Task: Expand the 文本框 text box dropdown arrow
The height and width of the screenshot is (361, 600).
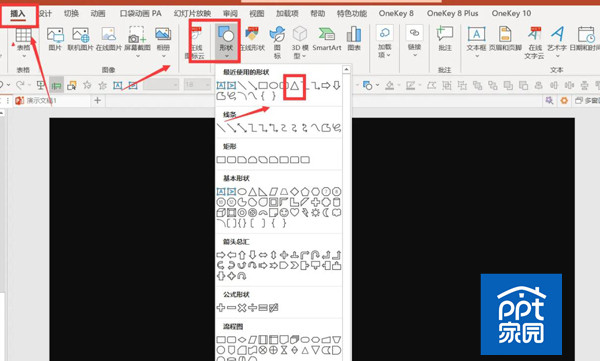Action: point(477,56)
